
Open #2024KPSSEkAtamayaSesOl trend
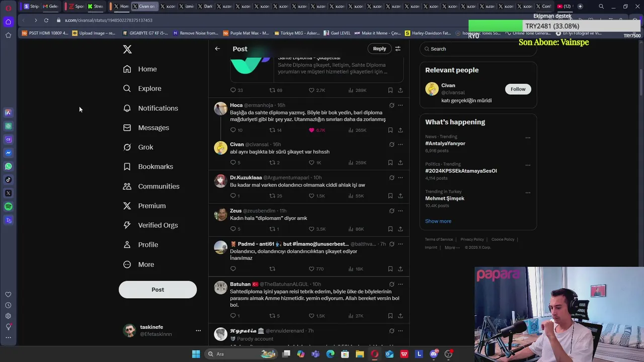point(461,170)
